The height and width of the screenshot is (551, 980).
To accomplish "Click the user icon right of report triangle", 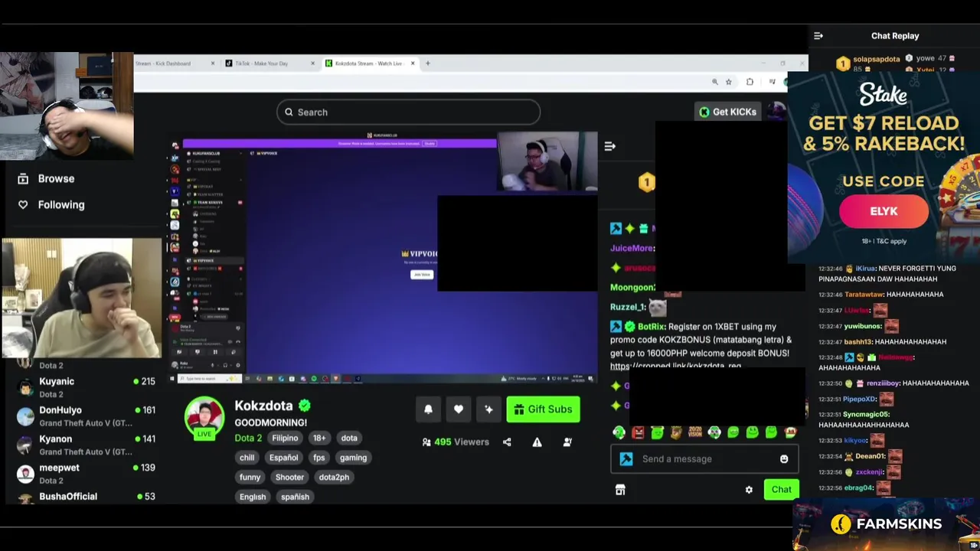I will tap(567, 442).
